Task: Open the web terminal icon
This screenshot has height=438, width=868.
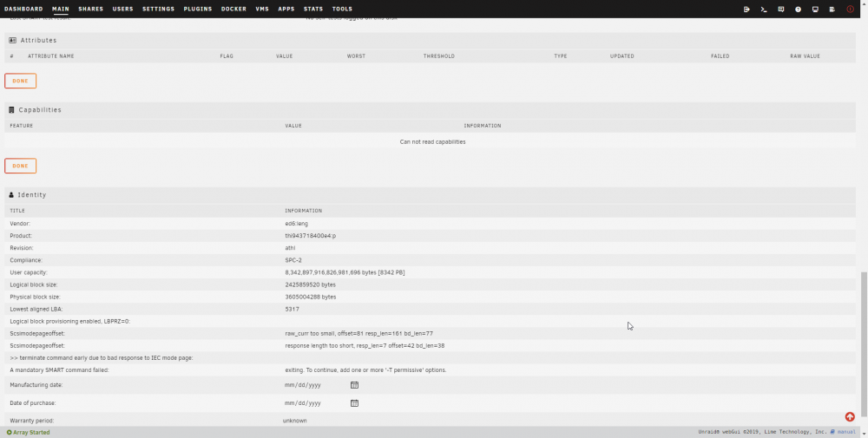Action: coord(764,10)
